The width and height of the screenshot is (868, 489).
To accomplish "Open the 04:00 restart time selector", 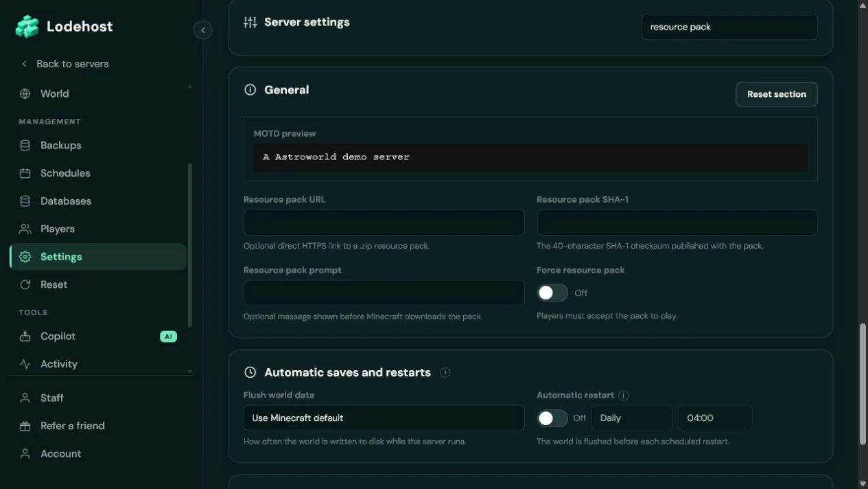I will tap(715, 418).
